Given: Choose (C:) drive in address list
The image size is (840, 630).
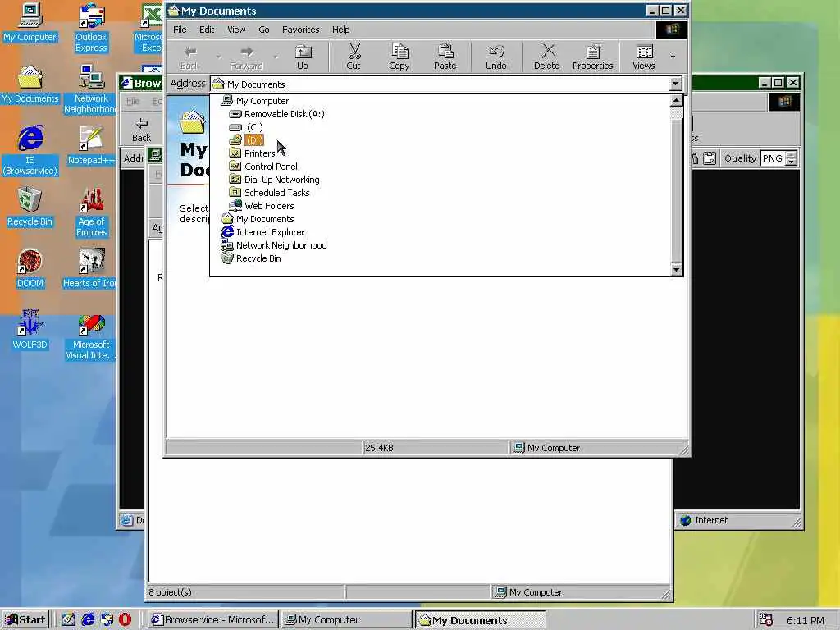Looking at the screenshot, I should (254, 127).
